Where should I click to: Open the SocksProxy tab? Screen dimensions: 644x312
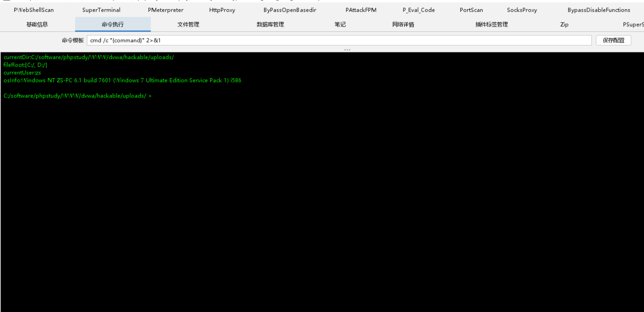522,10
